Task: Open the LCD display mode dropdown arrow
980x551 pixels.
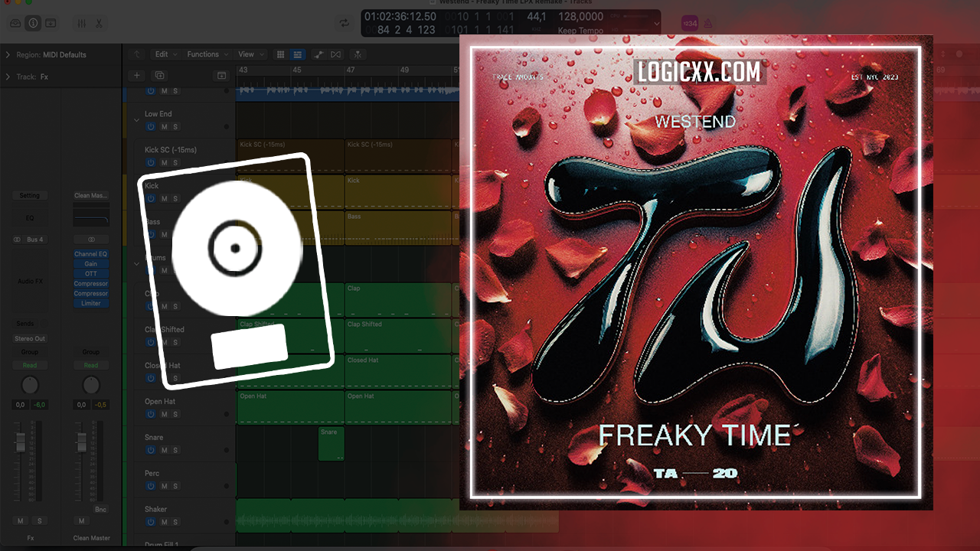Action: click(x=656, y=23)
